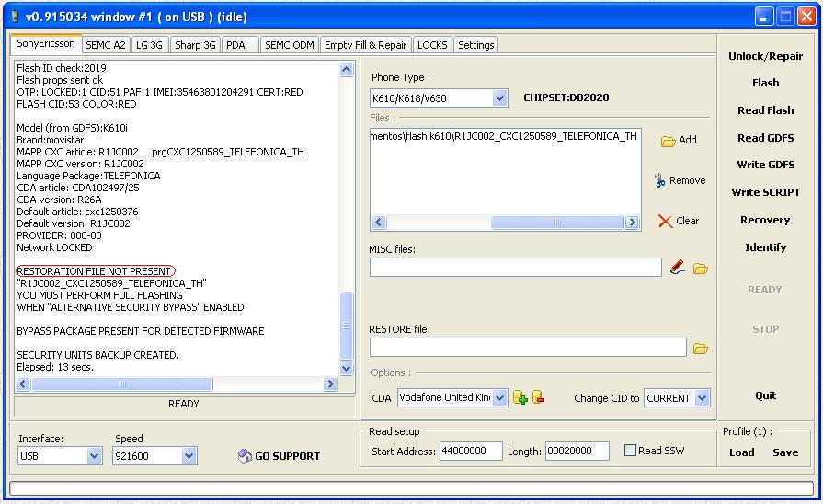Image resolution: width=823 pixels, height=504 pixels.
Task: Click the Write GDFS button
Action: 765,165
